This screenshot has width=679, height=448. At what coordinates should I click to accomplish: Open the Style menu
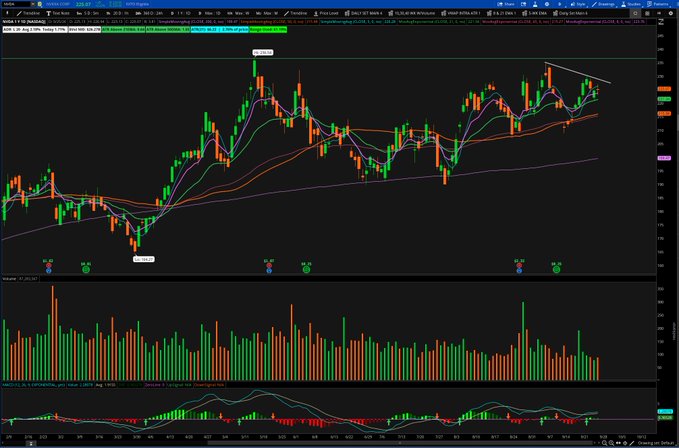pos(578,4)
